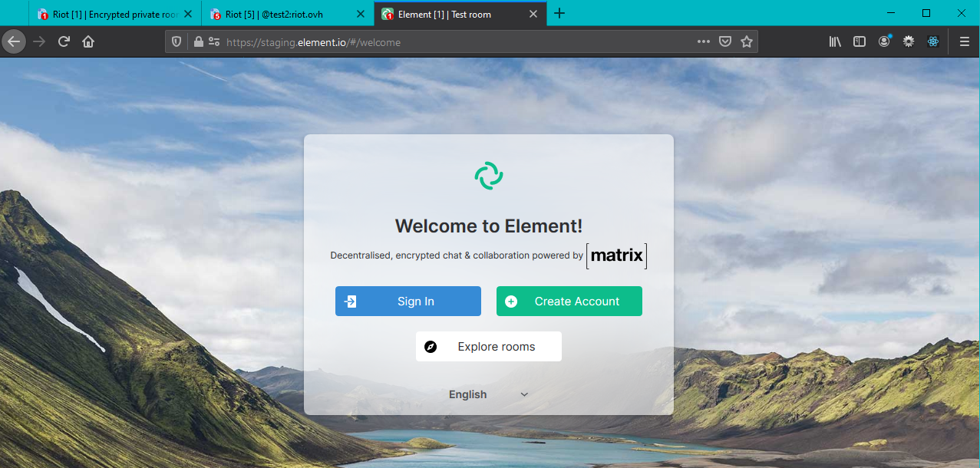The image size is (980, 468).
Task: Switch to Riot Encrypted private room tab
Action: pyautogui.click(x=115, y=14)
